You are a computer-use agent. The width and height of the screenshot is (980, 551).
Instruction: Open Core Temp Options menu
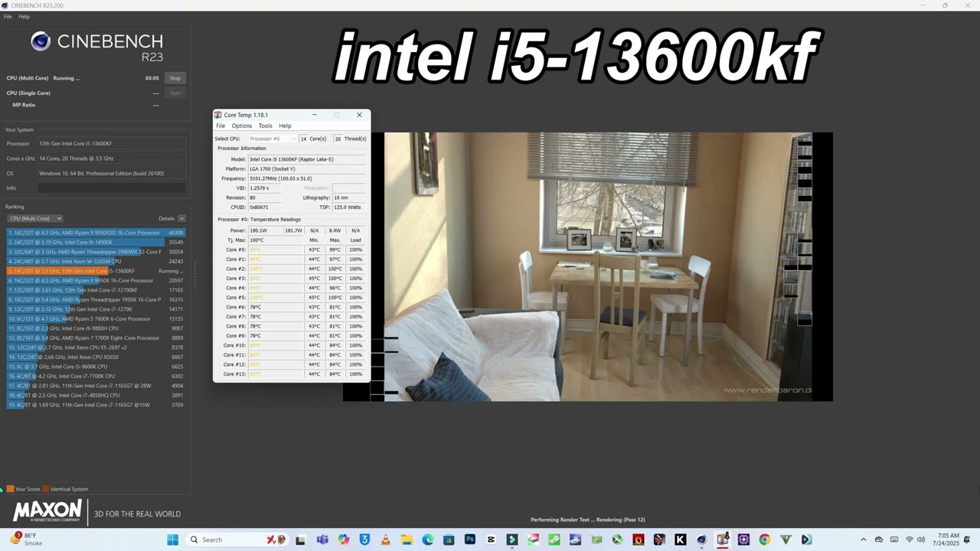pos(242,126)
